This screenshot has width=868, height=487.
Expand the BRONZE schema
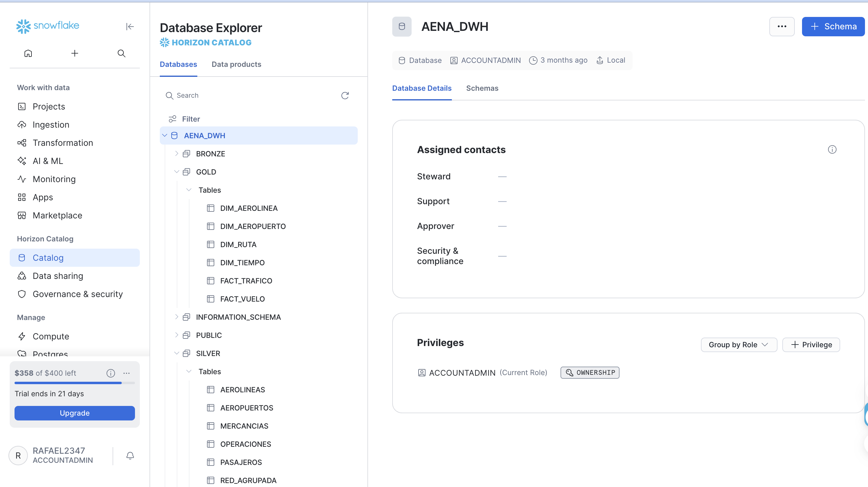click(176, 154)
